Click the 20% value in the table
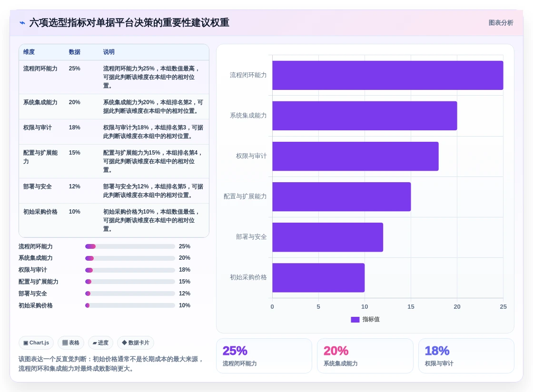533x392 pixels. 74,102
